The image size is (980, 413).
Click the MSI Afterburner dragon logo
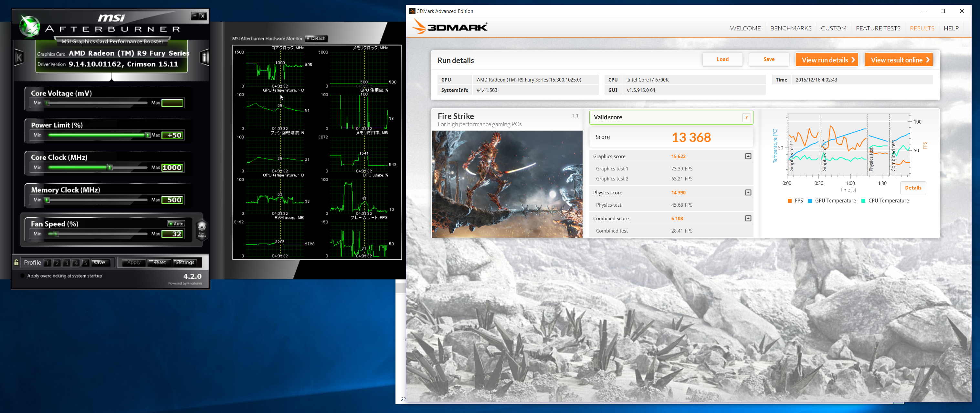tap(29, 26)
